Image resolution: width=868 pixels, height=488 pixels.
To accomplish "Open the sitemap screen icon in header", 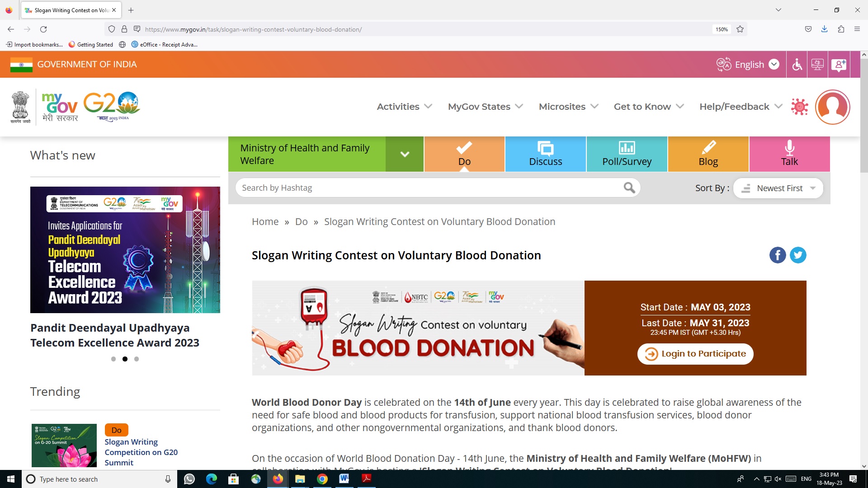I will (817, 65).
